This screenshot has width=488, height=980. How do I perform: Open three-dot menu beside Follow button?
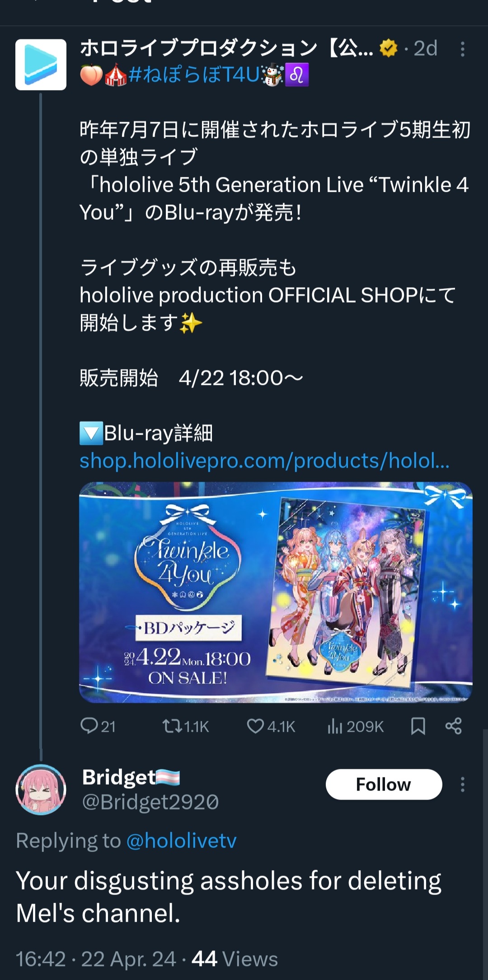(x=462, y=784)
